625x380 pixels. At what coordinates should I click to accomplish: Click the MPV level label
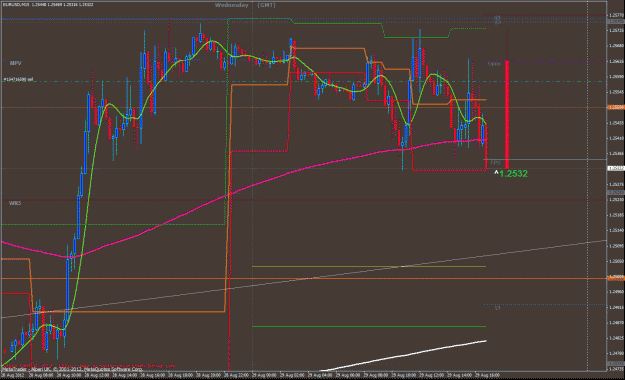coord(16,63)
